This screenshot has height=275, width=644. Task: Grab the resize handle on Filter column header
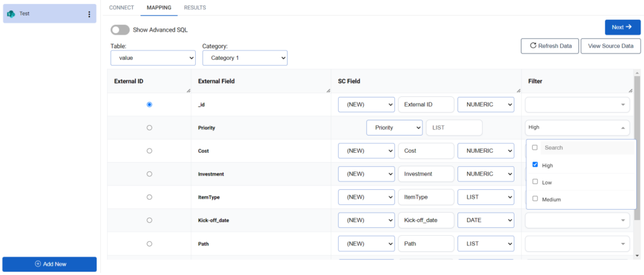tap(631, 91)
